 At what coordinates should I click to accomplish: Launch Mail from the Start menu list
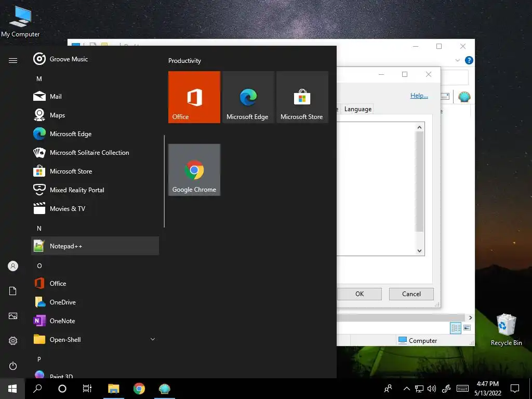coord(95,96)
